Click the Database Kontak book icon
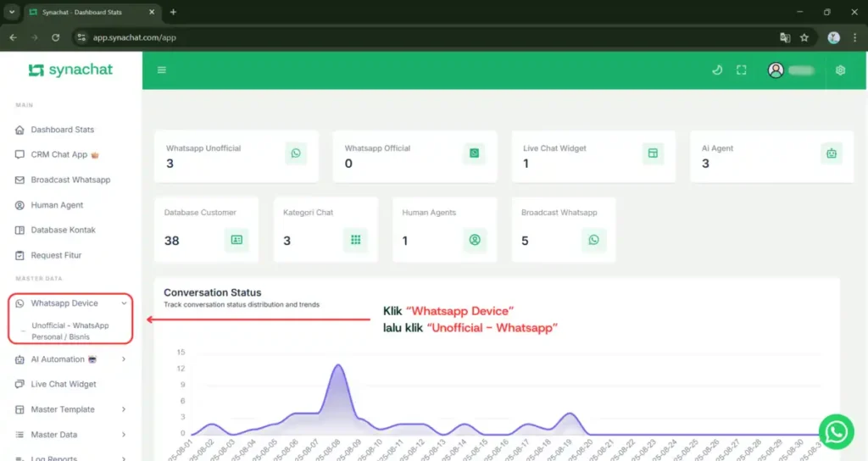The image size is (868, 461). (19, 230)
